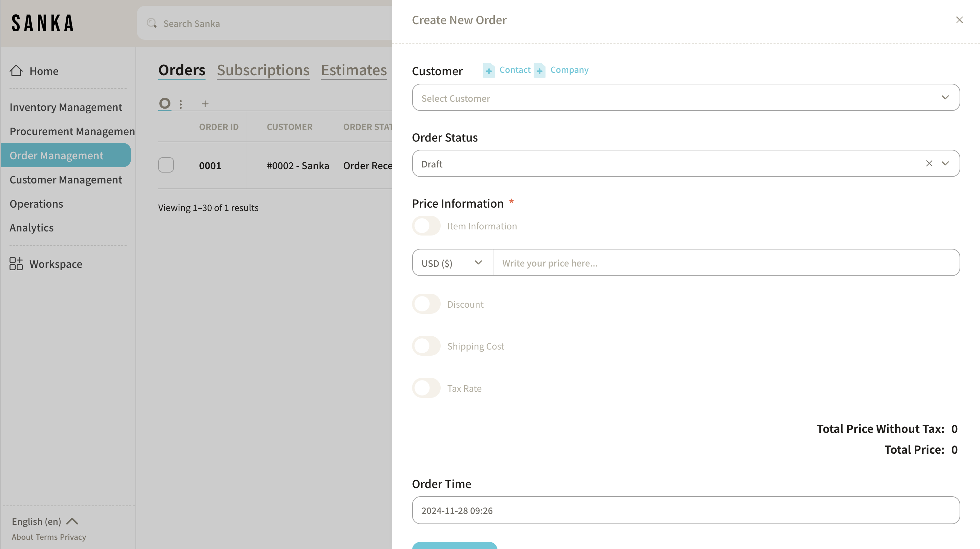
Task: Click the search magnifier icon
Action: pyautogui.click(x=151, y=23)
